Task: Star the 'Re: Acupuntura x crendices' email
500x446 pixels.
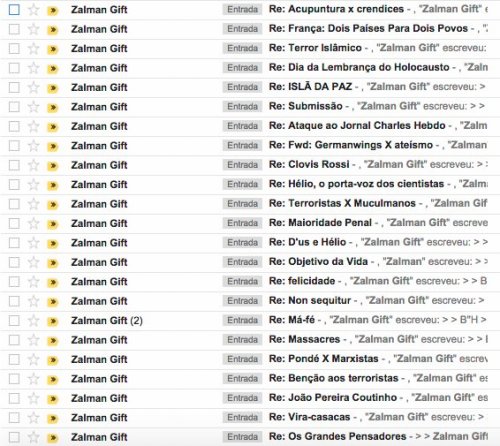Action: click(33, 10)
